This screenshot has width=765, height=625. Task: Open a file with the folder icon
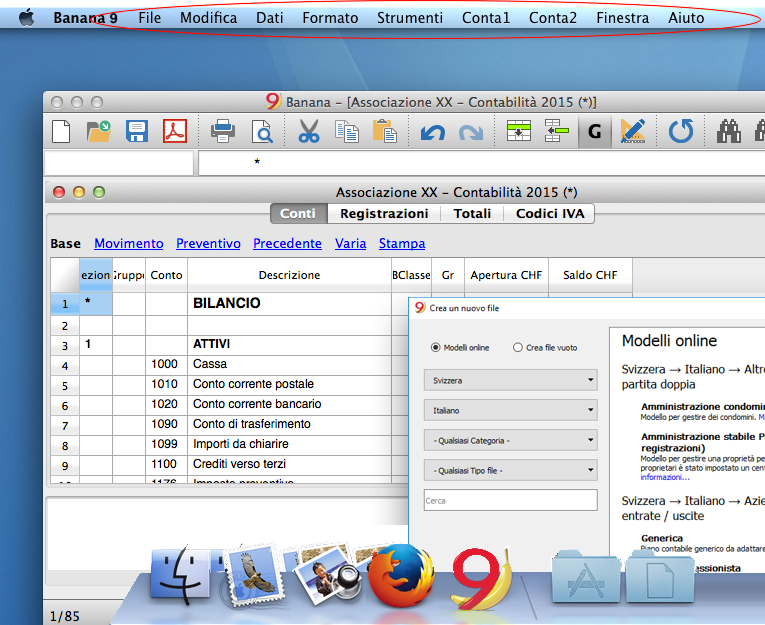click(x=99, y=132)
